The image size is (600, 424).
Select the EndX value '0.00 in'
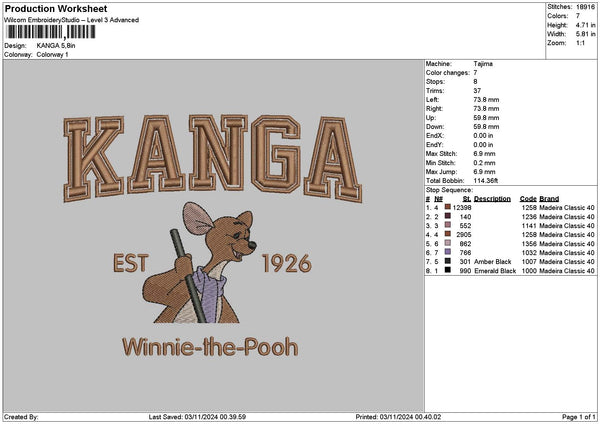(x=483, y=136)
